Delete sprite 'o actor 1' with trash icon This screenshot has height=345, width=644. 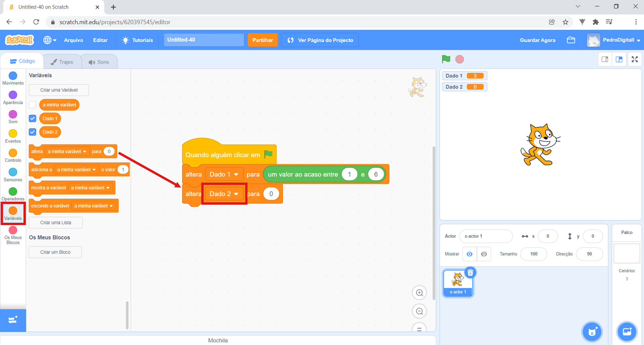coord(470,273)
